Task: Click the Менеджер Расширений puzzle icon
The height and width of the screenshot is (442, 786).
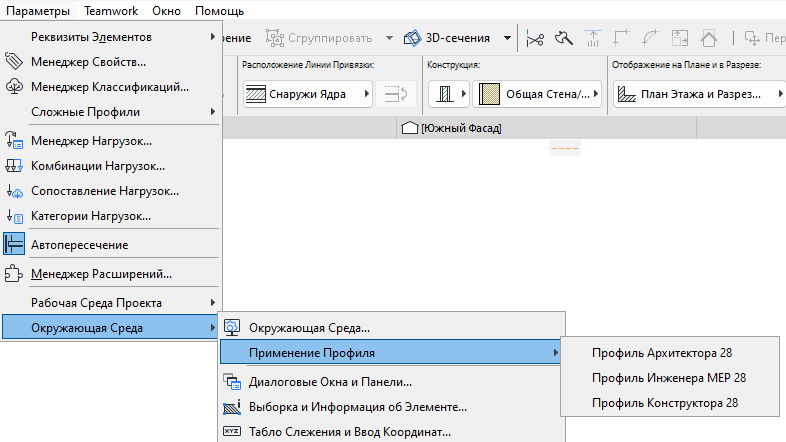Action: point(14,274)
